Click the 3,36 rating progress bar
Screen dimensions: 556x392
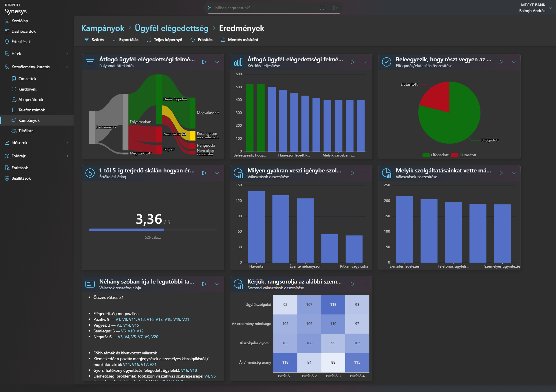[153, 230]
